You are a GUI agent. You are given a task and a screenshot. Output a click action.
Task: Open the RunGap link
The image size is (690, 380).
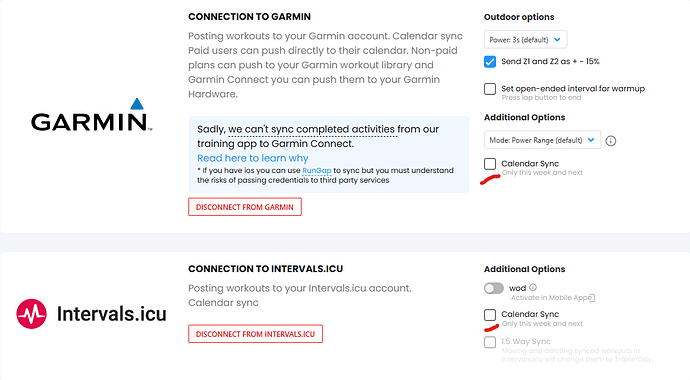point(317,171)
